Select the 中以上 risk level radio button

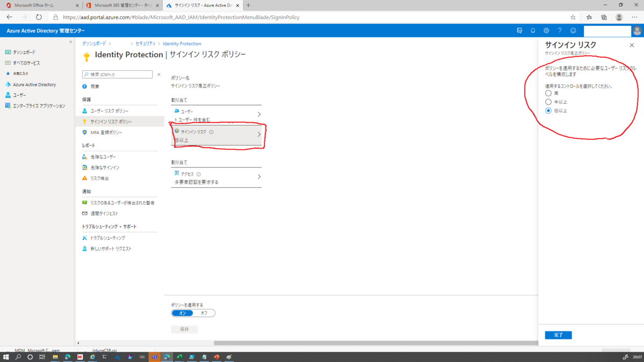[x=548, y=102]
